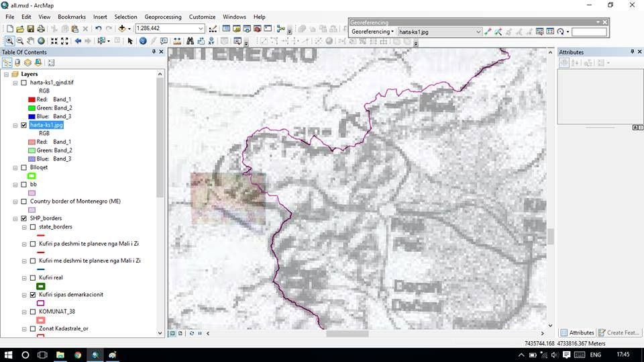Screen dimensions: 644x362
Task: Select the Pan hand tool
Action: tap(31, 41)
